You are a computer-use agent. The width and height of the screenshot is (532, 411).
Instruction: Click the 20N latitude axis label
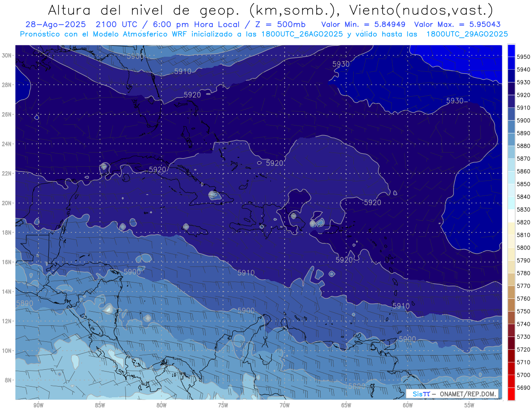(7, 203)
